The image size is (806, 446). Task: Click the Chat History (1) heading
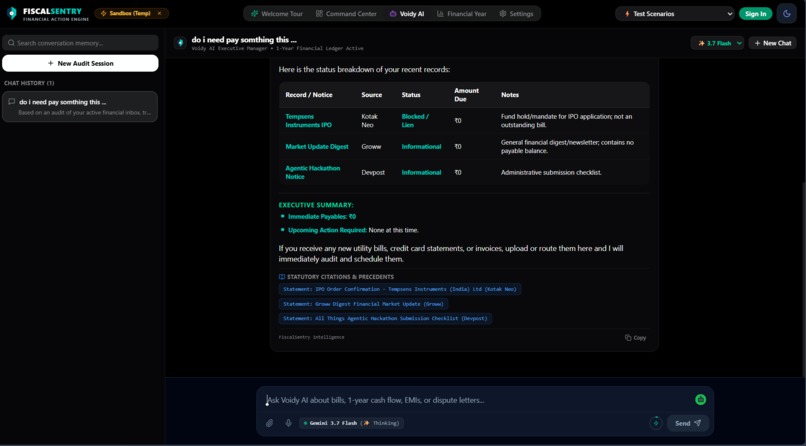click(x=29, y=83)
